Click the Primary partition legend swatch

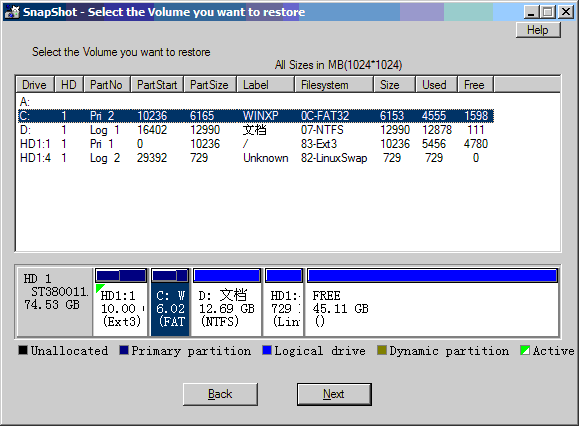click(x=124, y=350)
